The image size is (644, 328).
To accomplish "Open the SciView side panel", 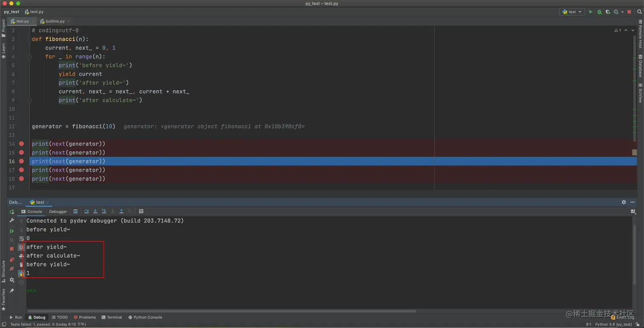I will point(640,93).
